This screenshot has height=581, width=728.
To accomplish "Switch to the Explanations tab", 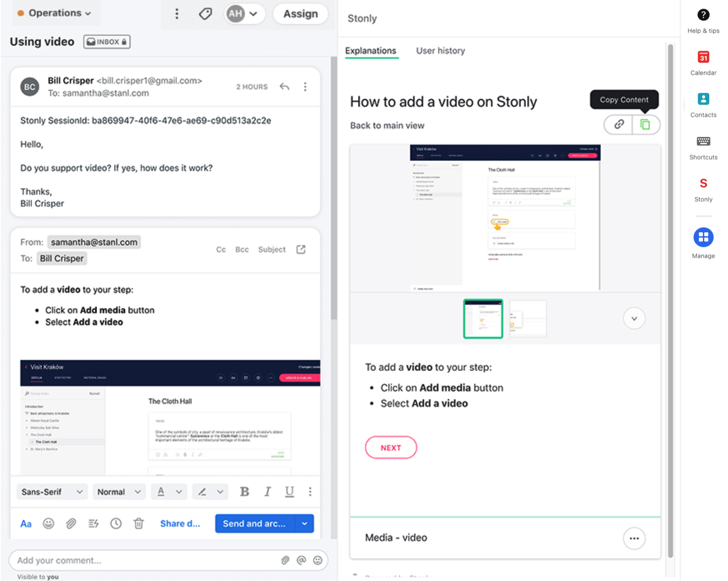I will pos(371,51).
